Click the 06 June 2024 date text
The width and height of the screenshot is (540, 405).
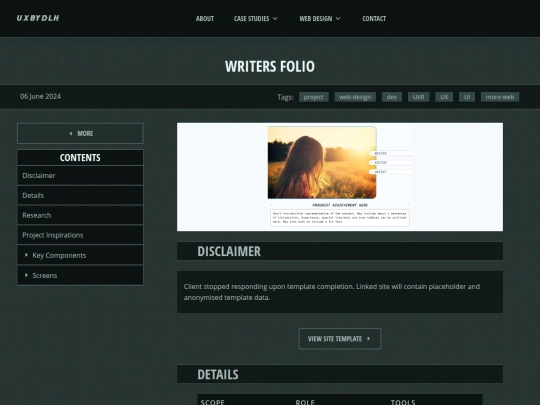[x=40, y=96]
